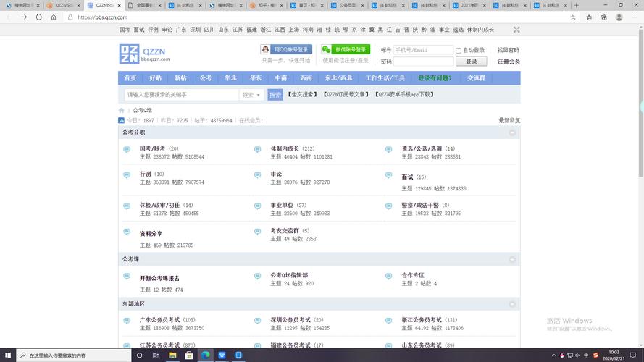Viewport: 644px width, 362px height.
Task: Close the top quick-links bar with X icon
Action: (517, 30)
